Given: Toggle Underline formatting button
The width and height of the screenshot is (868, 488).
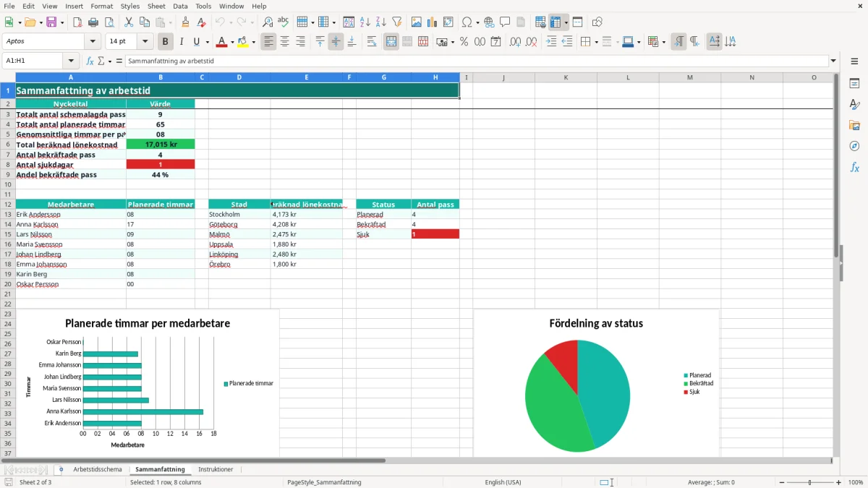Looking at the screenshot, I should pyautogui.click(x=196, y=42).
